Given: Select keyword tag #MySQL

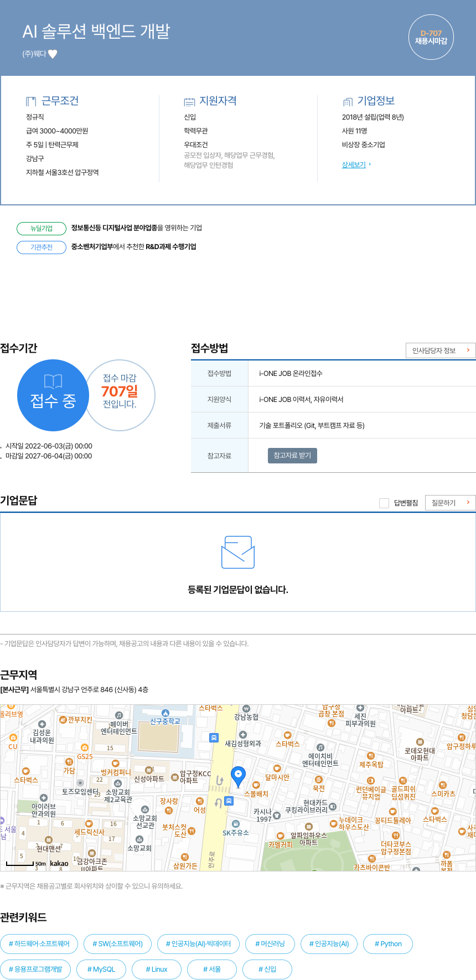Looking at the screenshot, I should [101, 969].
